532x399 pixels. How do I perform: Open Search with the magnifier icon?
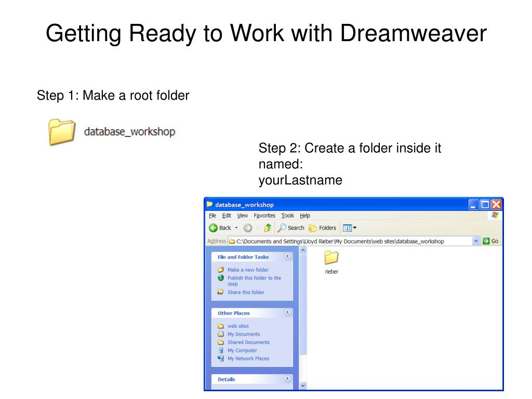tap(282, 228)
